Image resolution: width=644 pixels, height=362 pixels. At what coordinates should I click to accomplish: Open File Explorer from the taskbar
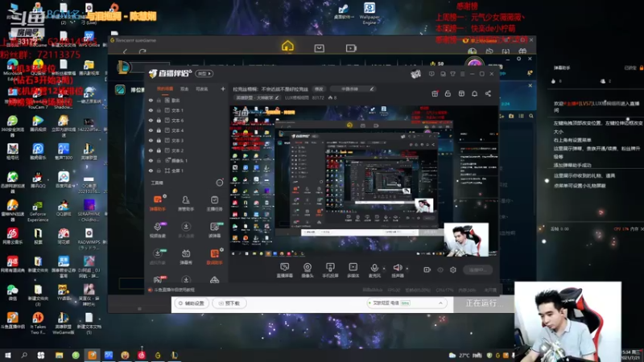[59, 355]
